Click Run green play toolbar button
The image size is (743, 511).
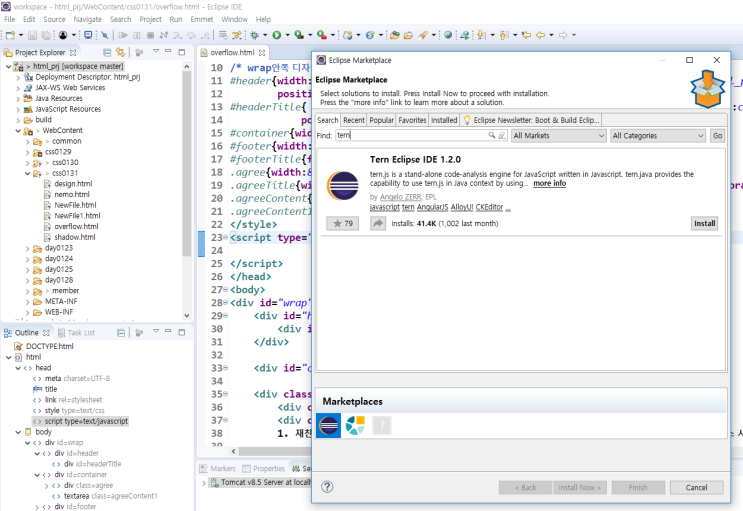[x=277, y=35]
